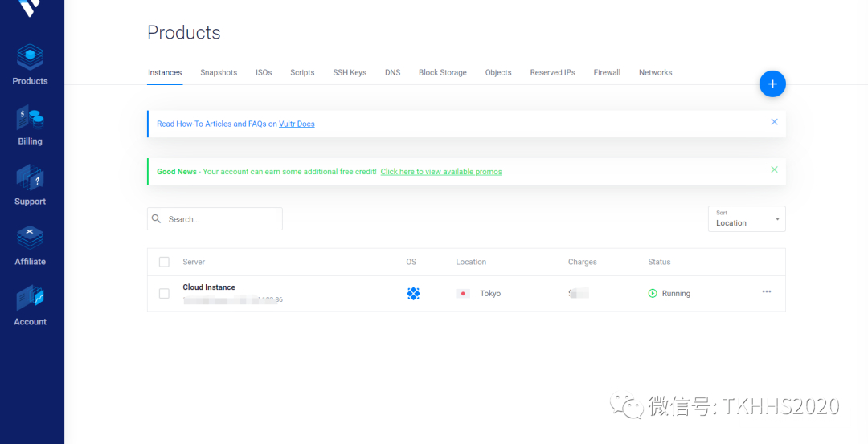Click the green Running status icon
868x444 pixels.
coord(653,294)
